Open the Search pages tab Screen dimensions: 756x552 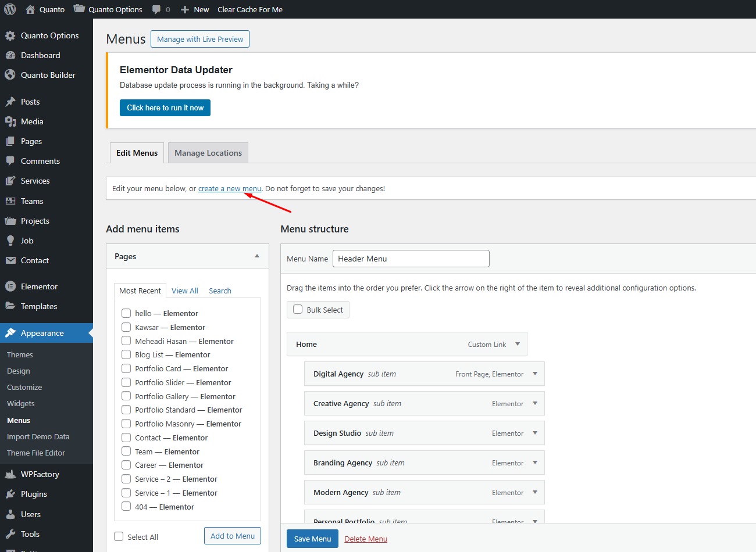coord(220,291)
